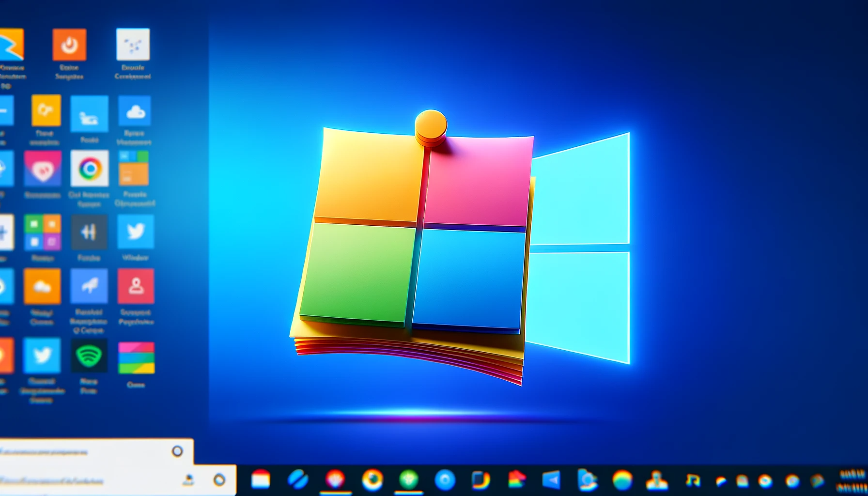Open the colorful camera lens tile
868x496 pixels.
click(89, 168)
